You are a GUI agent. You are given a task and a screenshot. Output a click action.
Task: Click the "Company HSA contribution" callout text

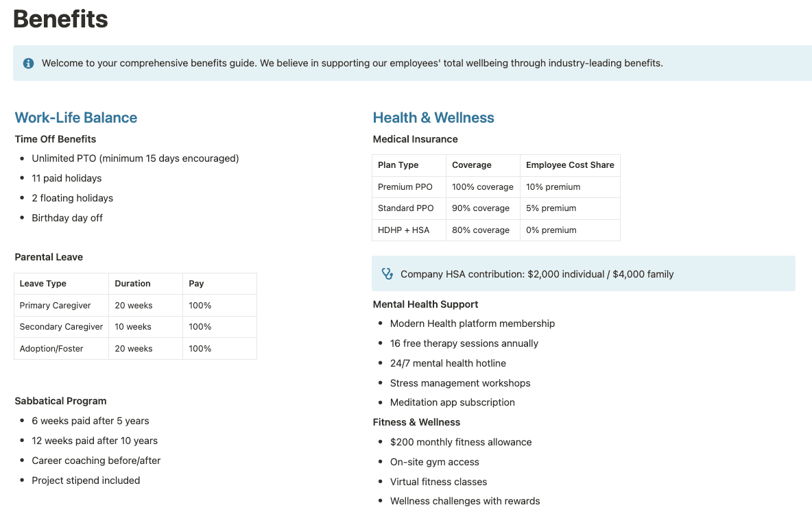point(537,274)
